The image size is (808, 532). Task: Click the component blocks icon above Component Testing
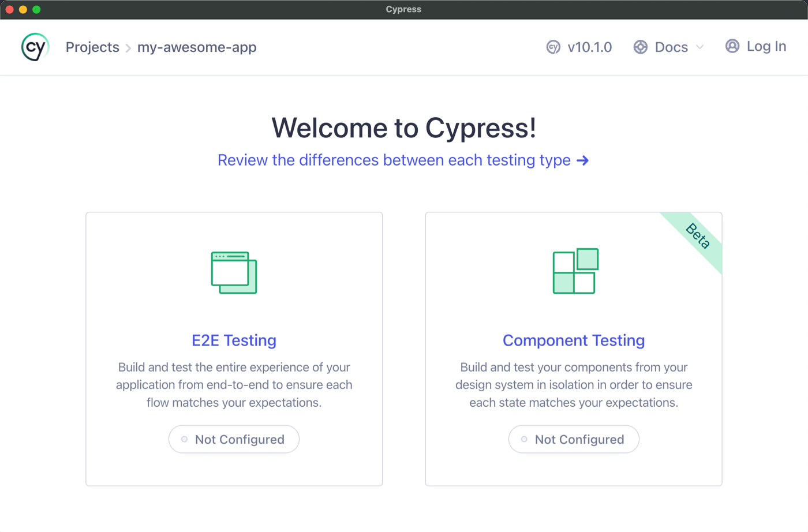tap(574, 270)
